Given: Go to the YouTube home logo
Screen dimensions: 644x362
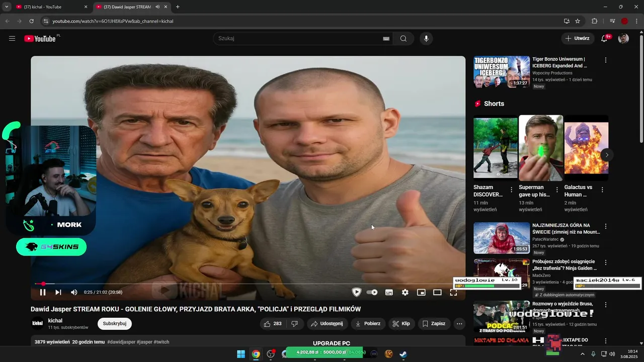Looking at the screenshot, I should [x=40, y=39].
